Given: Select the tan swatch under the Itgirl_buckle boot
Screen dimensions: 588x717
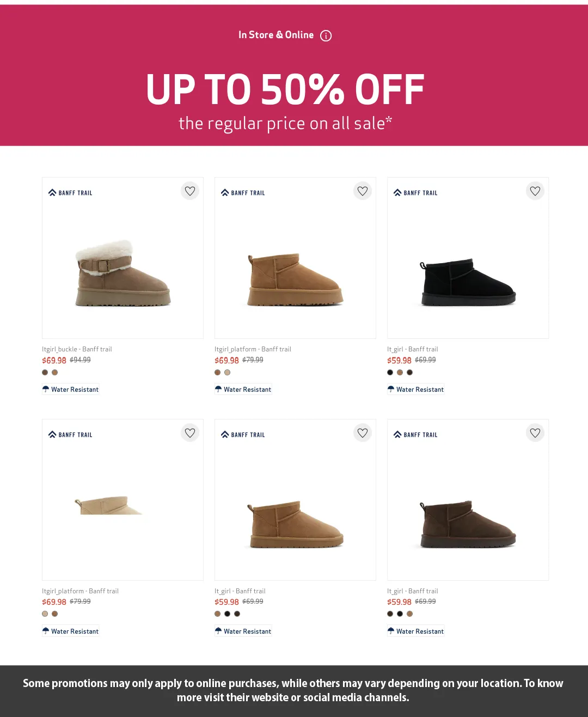Looking at the screenshot, I should click(54, 373).
